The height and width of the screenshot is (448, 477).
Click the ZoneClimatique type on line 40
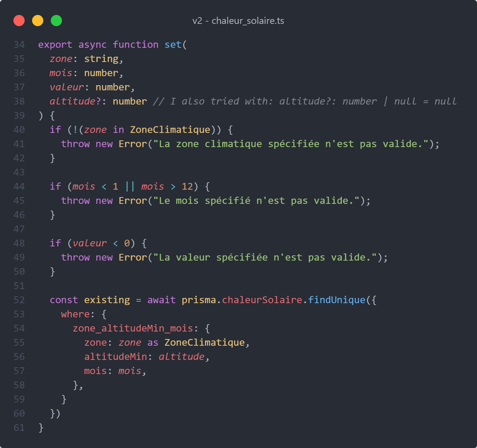(170, 130)
